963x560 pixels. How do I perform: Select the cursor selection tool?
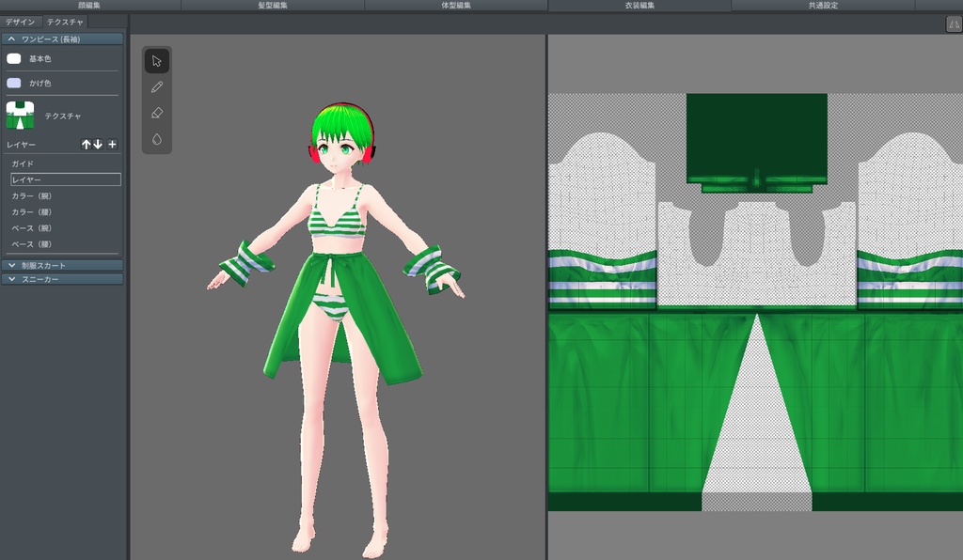[x=157, y=61]
